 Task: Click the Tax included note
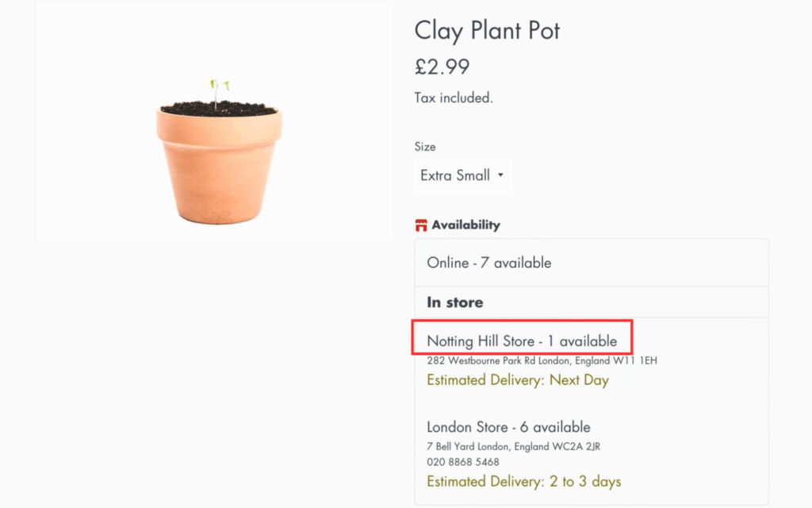tap(454, 98)
